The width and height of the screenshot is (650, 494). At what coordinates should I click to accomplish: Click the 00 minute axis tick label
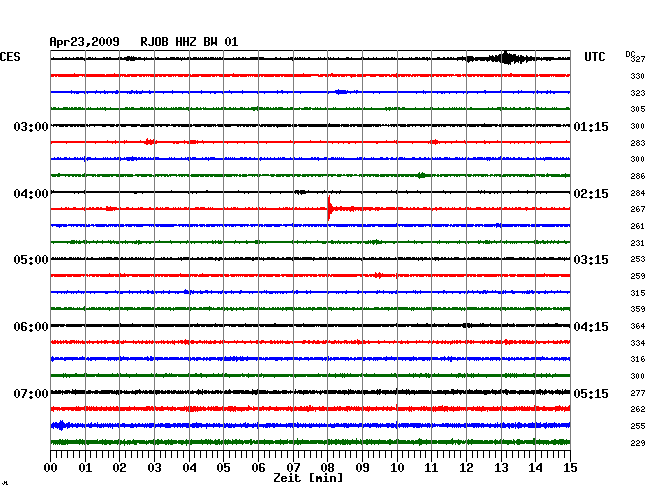51,467
